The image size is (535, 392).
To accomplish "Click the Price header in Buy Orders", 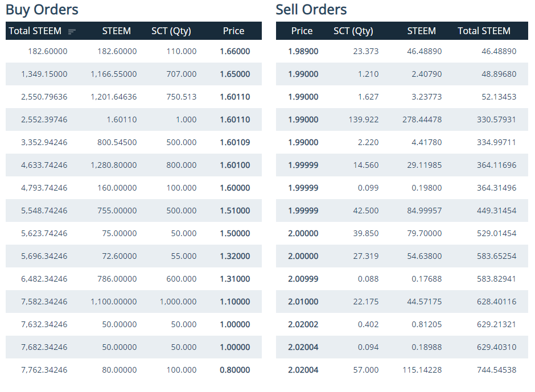I will click(x=233, y=31).
